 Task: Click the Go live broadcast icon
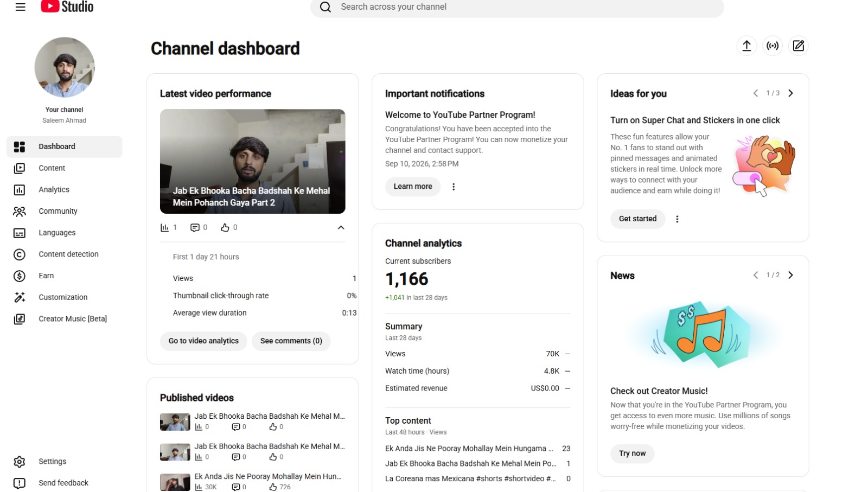click(x=773, y=46)
